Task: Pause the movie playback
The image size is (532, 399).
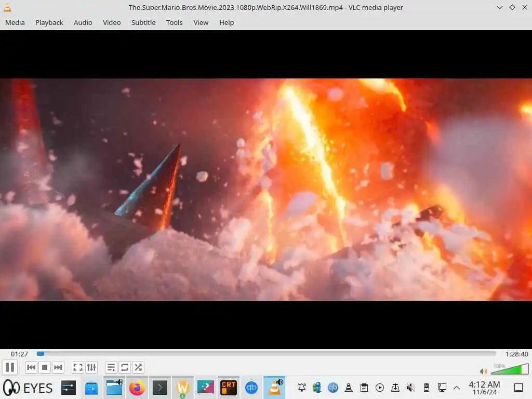Action: coord(10,367)
